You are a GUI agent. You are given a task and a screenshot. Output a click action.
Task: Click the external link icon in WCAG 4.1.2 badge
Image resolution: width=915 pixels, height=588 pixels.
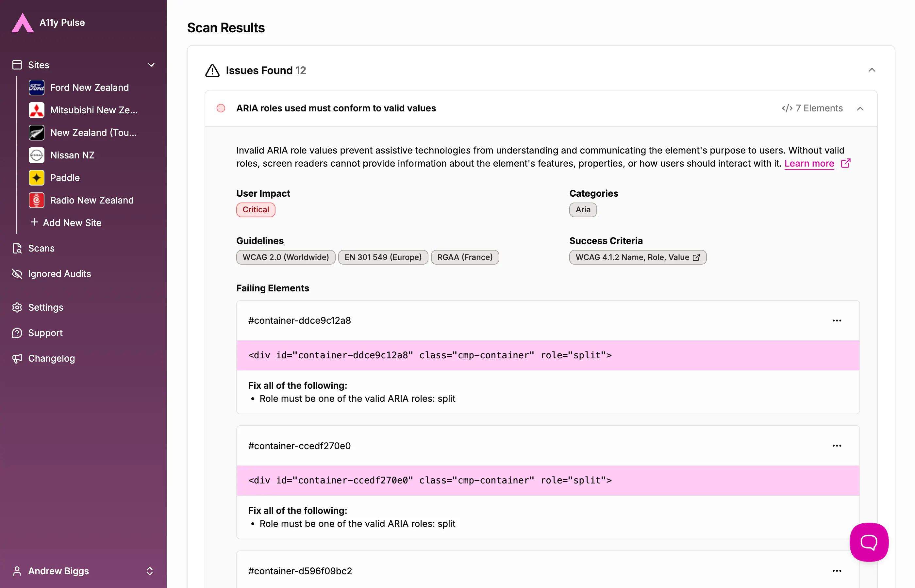pyautogui.click(x=696, y=257)
